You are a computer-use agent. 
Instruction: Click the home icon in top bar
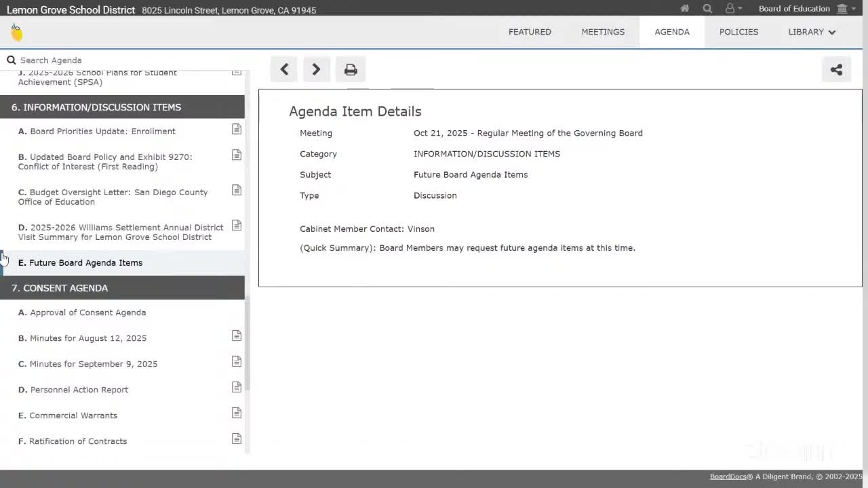685,9
